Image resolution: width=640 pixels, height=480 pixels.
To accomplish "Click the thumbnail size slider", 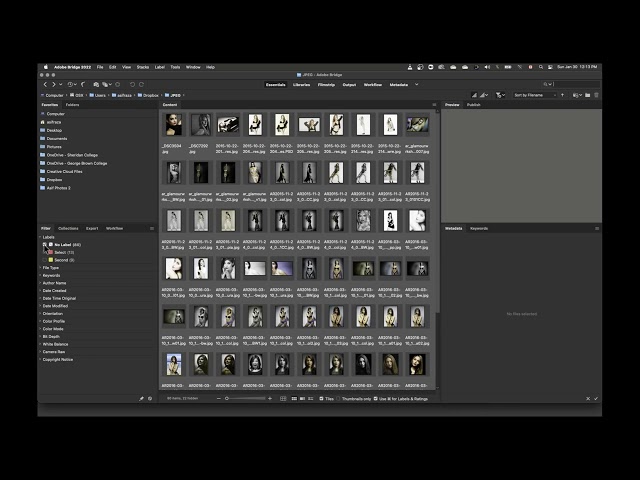I will coord(244,398).
